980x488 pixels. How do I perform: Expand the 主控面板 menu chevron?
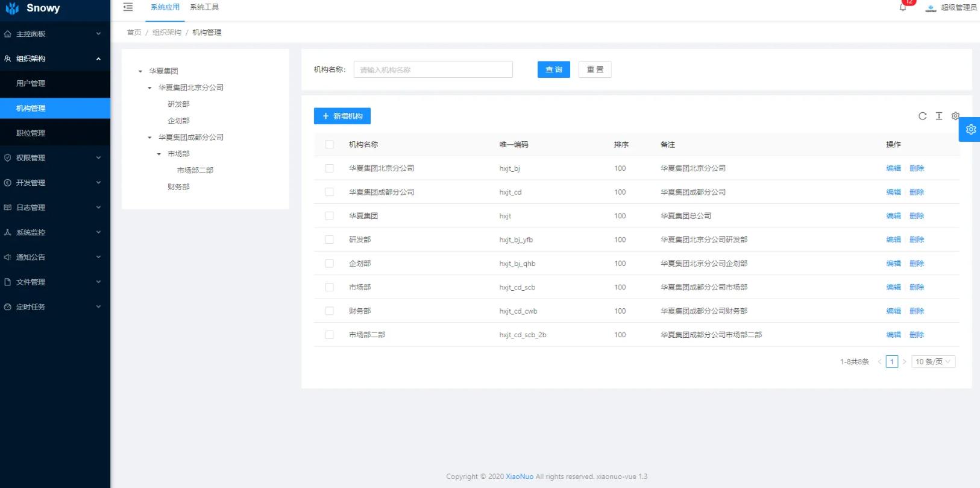pos(98,34)
